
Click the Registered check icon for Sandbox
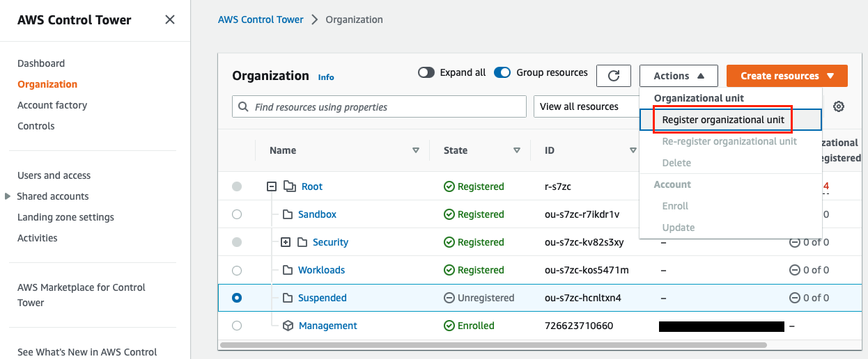pos(449,214)
